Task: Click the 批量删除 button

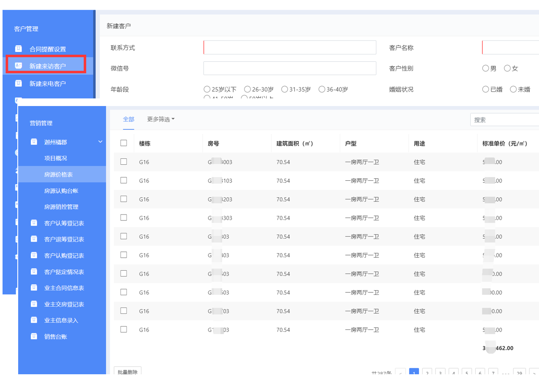Action: pos(128,372)
